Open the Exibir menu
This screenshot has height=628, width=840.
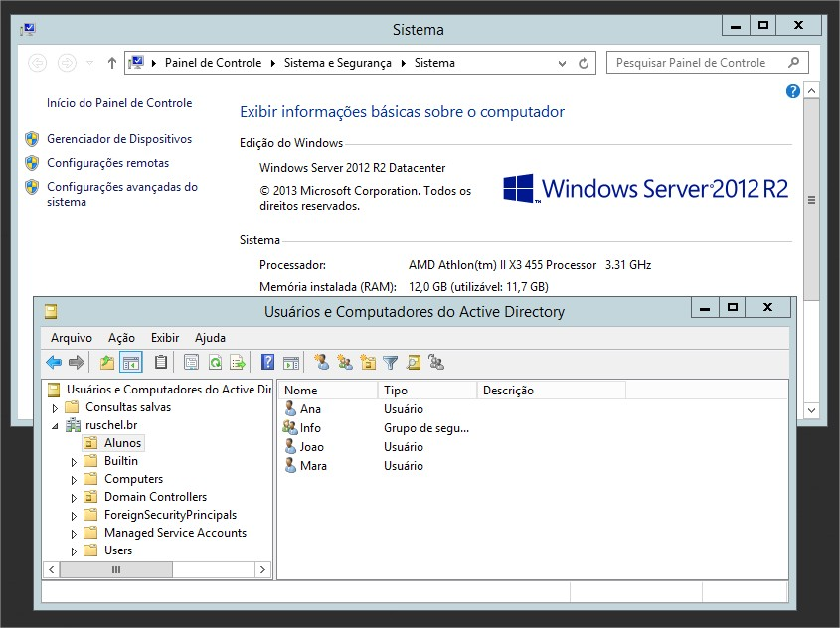point(165,338)
